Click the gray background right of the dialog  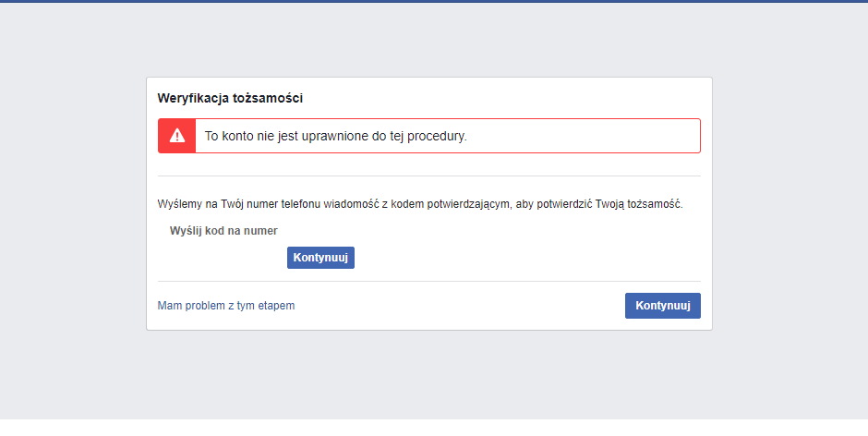(x=790, y=203)
